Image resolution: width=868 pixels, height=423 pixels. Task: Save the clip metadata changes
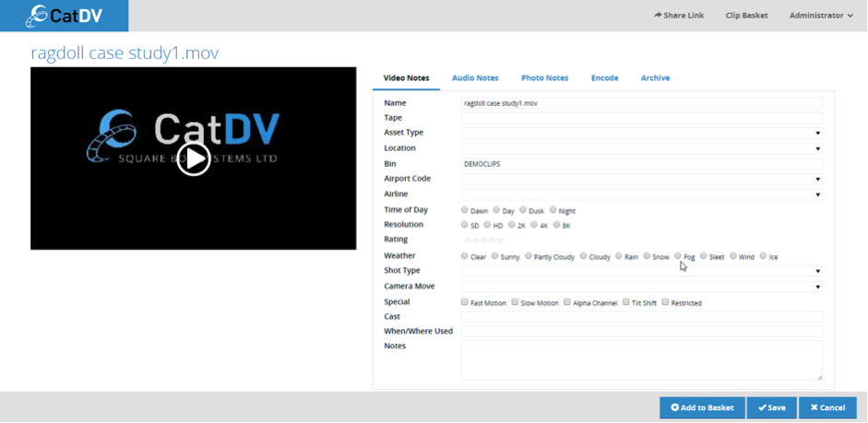click(771, 407)
